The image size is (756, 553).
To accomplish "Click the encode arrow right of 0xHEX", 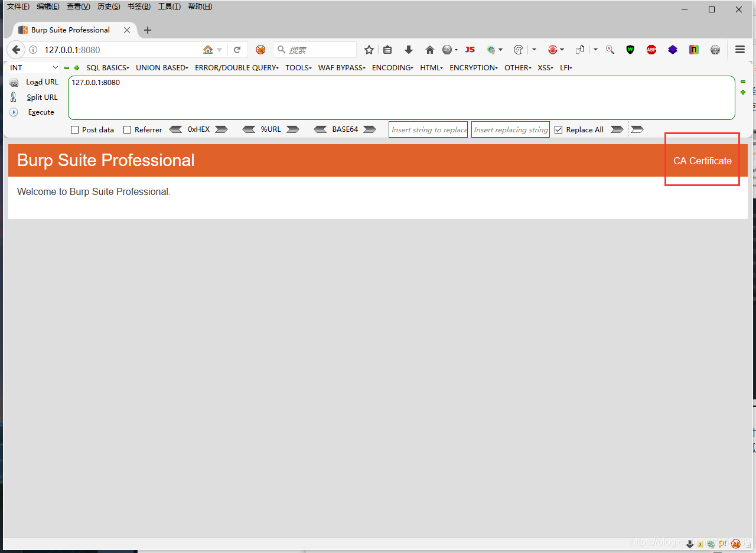I will point(221,129).
